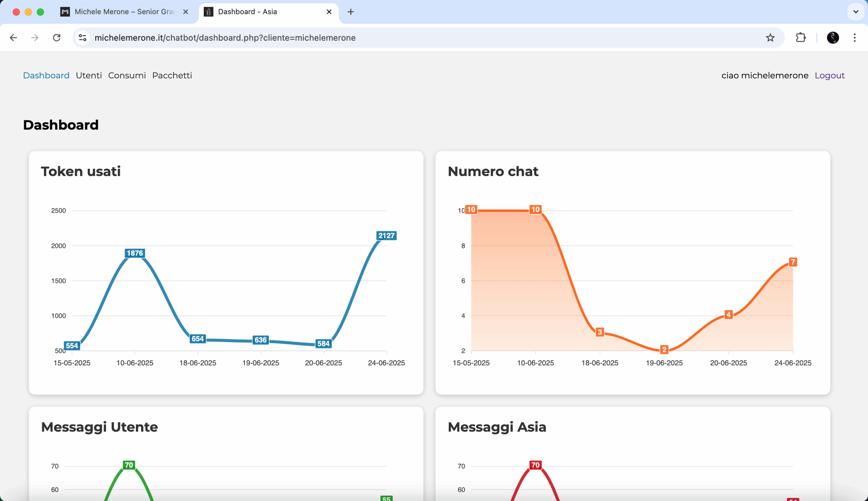Image resolution: width=868 pixels, height=501 pixels.
Task: Click the Numero chat chart title
Action: point(493,171)
